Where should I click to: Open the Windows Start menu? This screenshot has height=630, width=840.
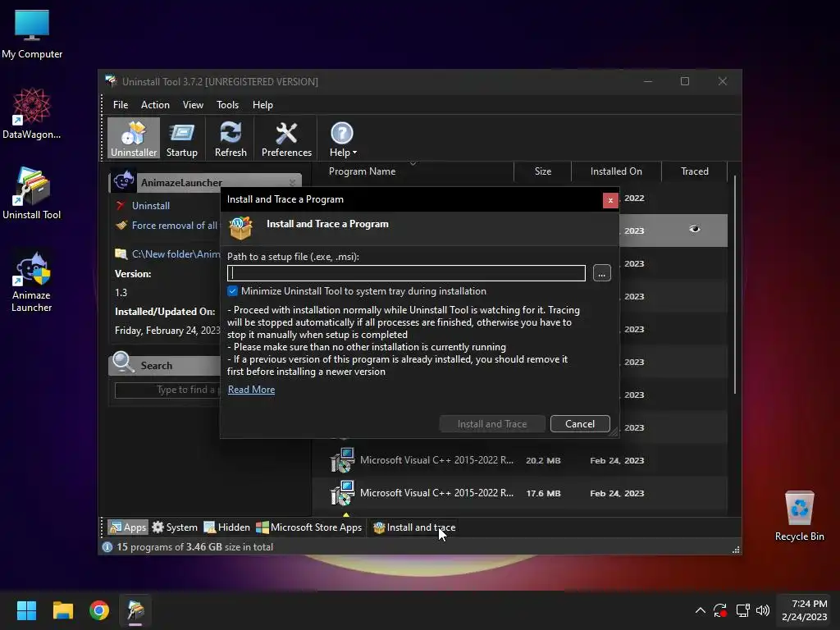pyautogui.click(x=26, y=610)
